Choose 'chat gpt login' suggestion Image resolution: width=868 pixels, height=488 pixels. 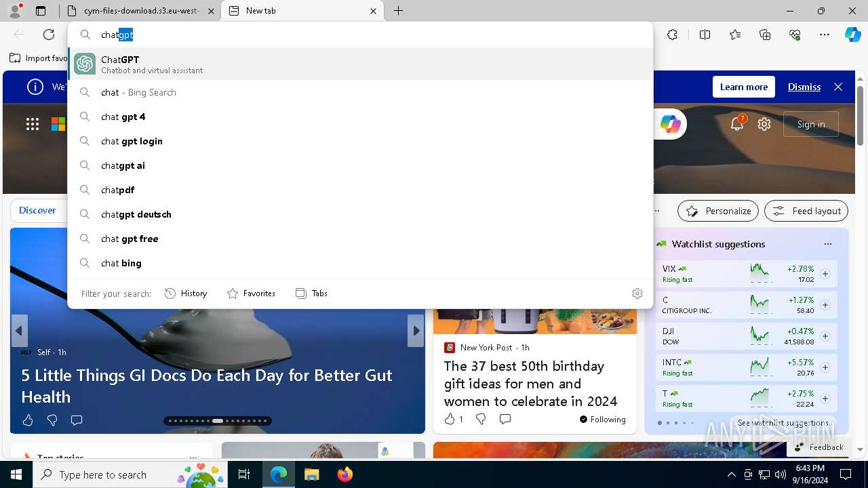tap(360, 141)
